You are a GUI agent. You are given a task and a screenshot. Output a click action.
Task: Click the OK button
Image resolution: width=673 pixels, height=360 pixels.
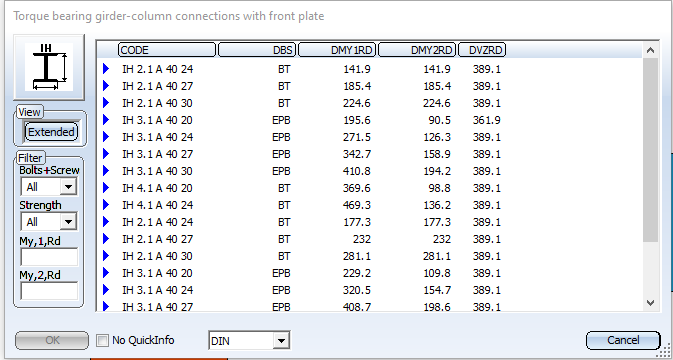pos(52,340)
